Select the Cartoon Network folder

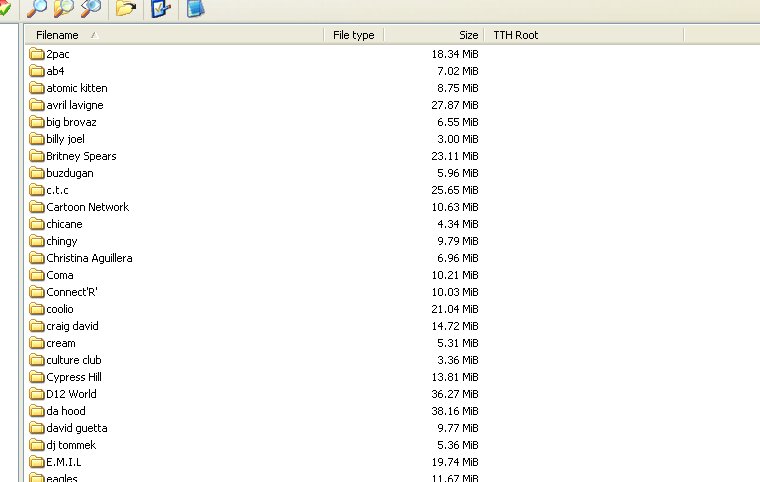coord(87,207)
